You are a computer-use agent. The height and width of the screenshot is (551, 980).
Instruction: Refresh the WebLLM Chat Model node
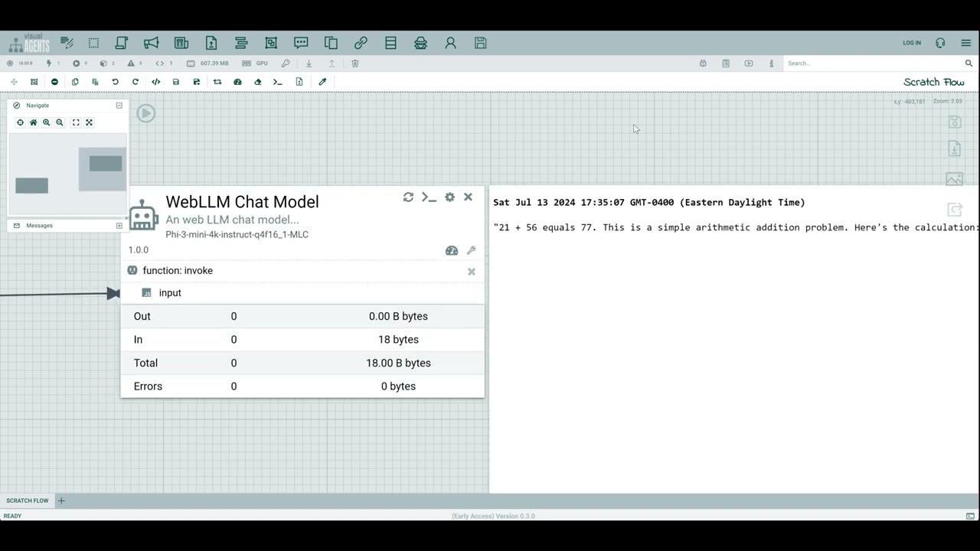[x=408, y=197]
